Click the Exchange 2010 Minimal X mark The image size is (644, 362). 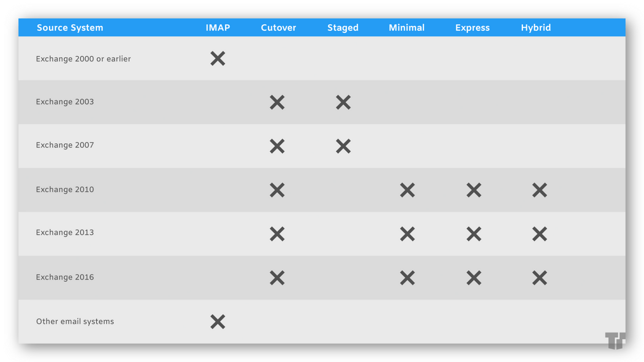[x=407, y=190]
